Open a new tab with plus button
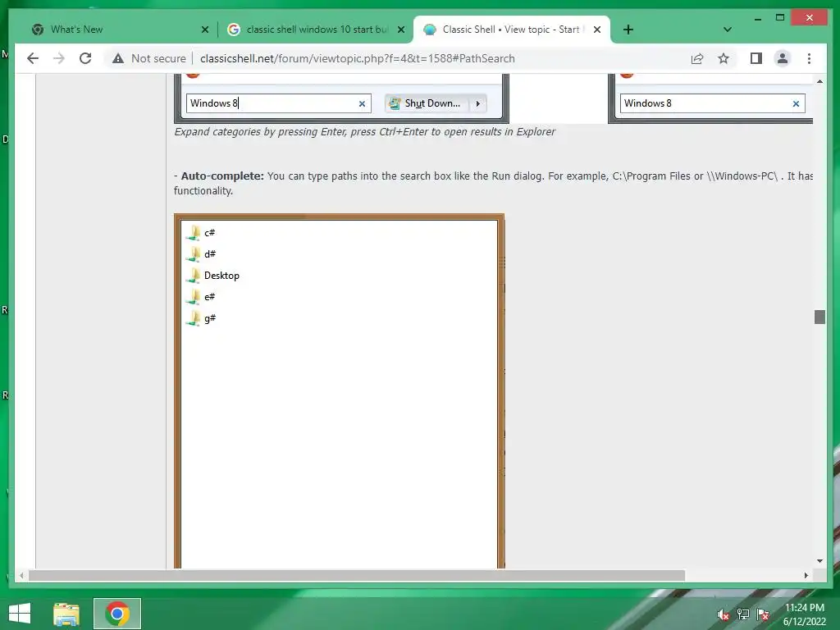The image size is (840, 630). click(628, 30)
